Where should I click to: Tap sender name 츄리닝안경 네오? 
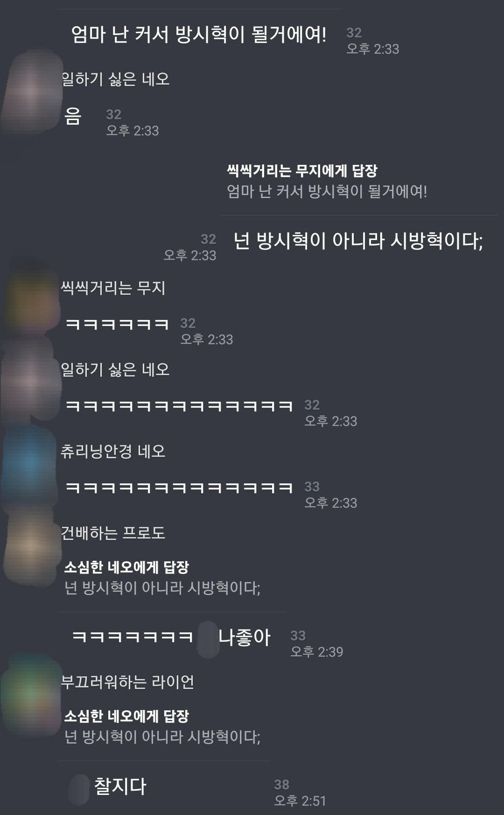pos(113,451)
